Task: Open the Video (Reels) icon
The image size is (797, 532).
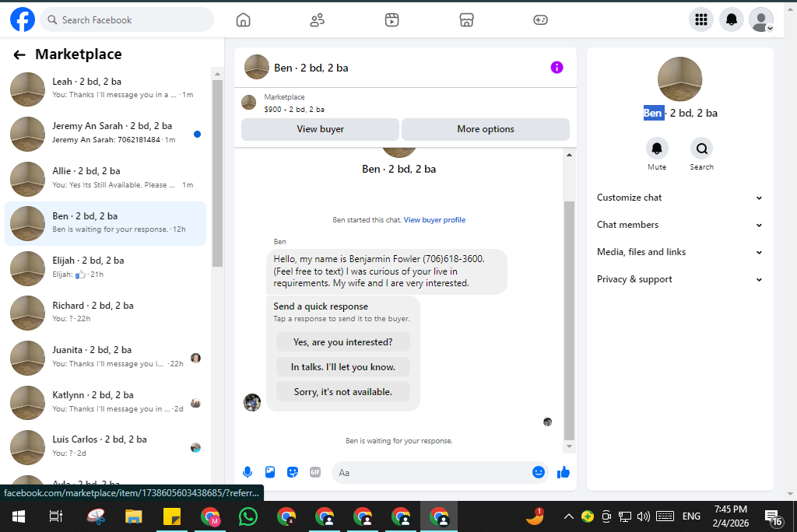Action: point(392,19)
